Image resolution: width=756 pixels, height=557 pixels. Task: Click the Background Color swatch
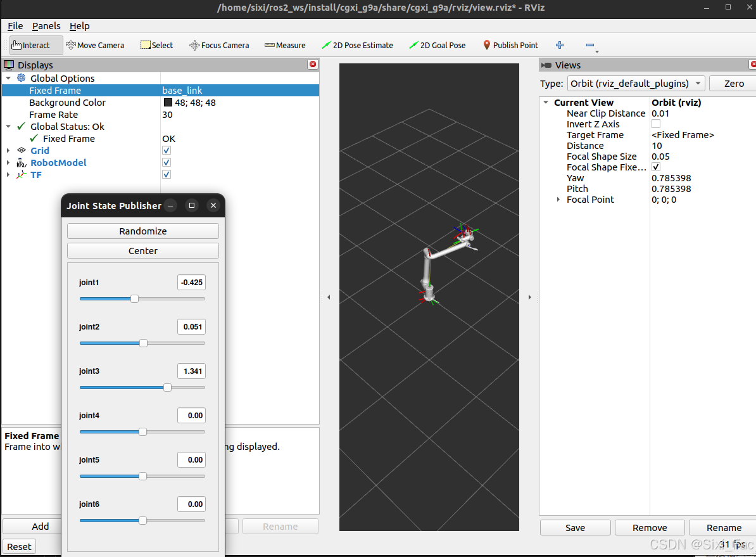tap(168, 102)
